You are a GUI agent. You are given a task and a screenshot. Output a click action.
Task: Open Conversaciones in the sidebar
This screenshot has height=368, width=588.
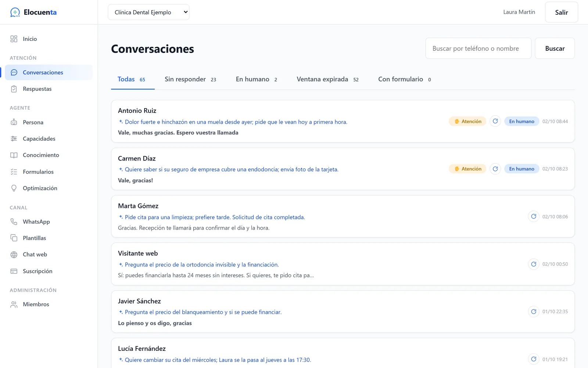pos(49,72)
